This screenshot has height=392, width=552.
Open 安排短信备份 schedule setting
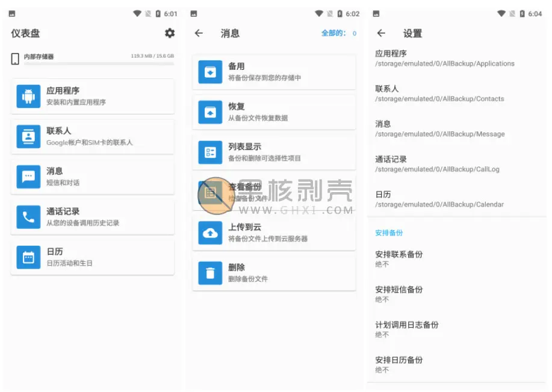pyautogui.click(x=457, y=294)
